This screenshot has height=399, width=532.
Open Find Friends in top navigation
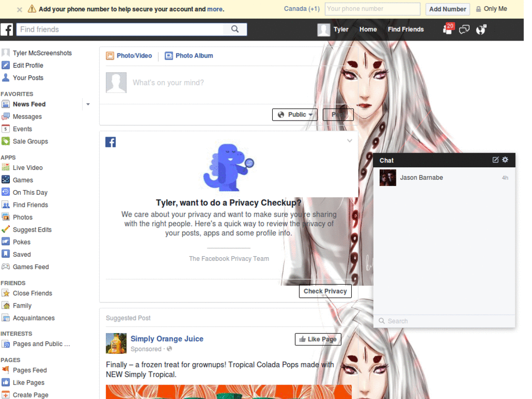coord(406,30)
